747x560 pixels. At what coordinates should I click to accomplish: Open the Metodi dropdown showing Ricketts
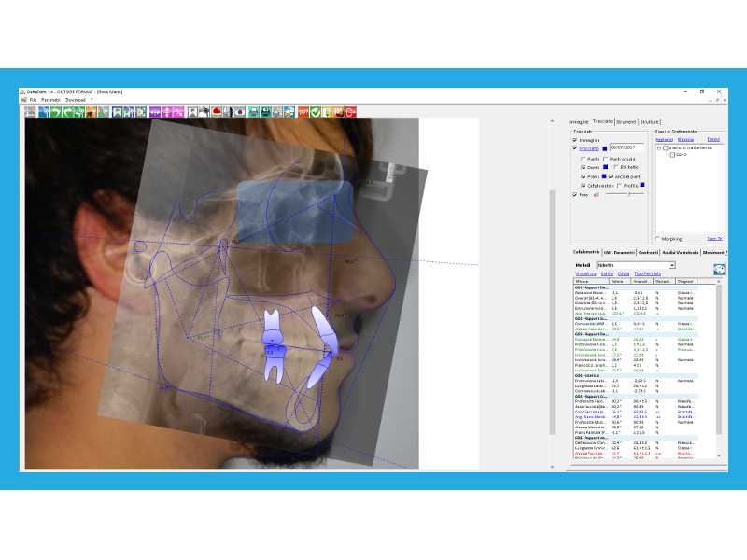636,265
